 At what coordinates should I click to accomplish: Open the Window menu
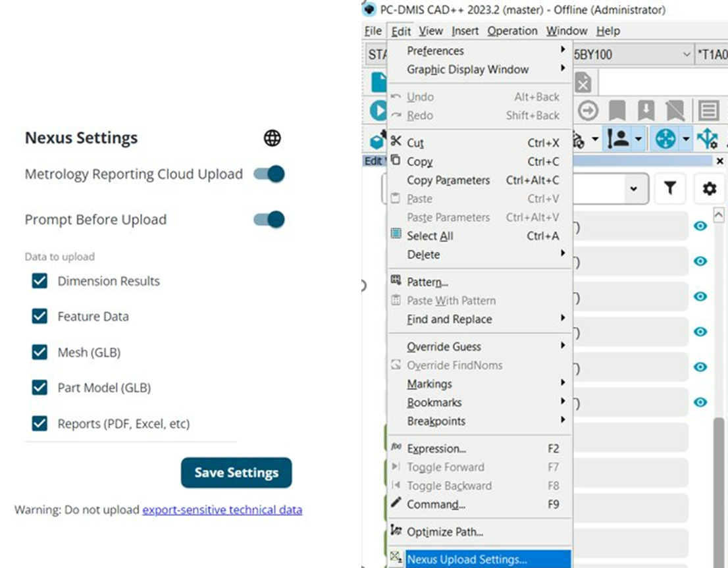coord(567,31)
